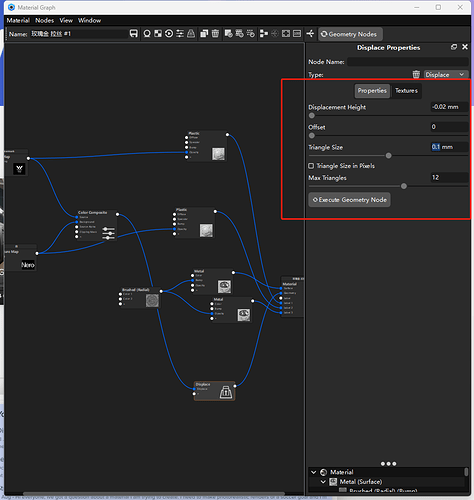The width and height of the screenshot is (474, 500).
Task: Click the Max Triangles slider handle
Action: coord(404,186)
